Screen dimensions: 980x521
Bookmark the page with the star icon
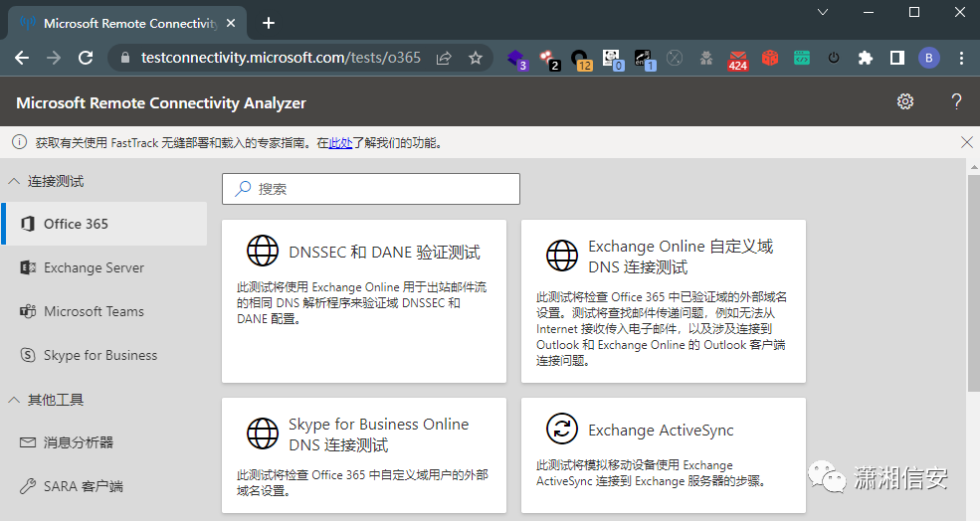click(476, 58)
